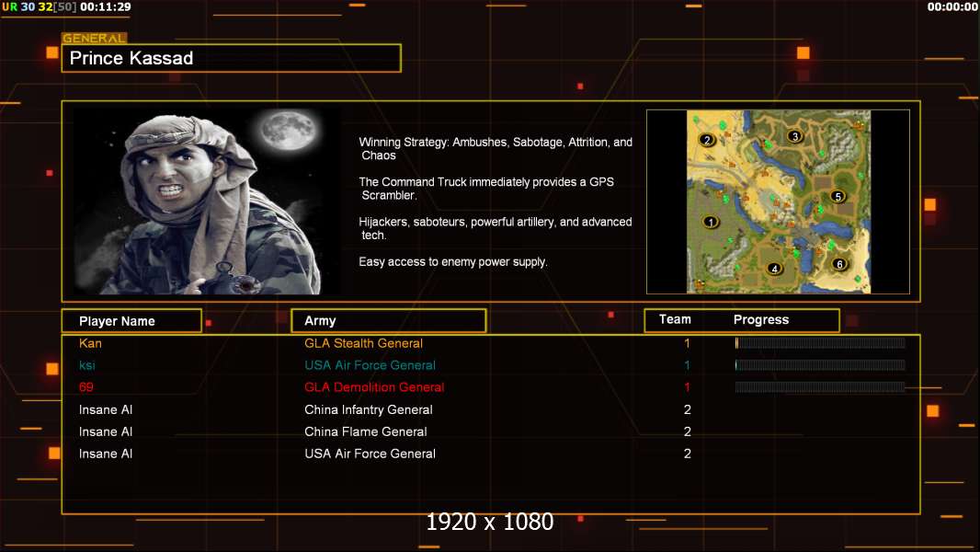Screen dimensions: 980x552
Task: Click ksi's USA Air Force General entry
Action: point(370,365)
